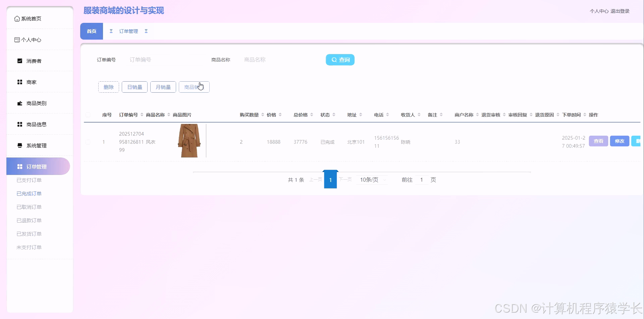Open the 10条/页 page size dropdown
This screenshot has width=644, height=319.
pos(372,180)
